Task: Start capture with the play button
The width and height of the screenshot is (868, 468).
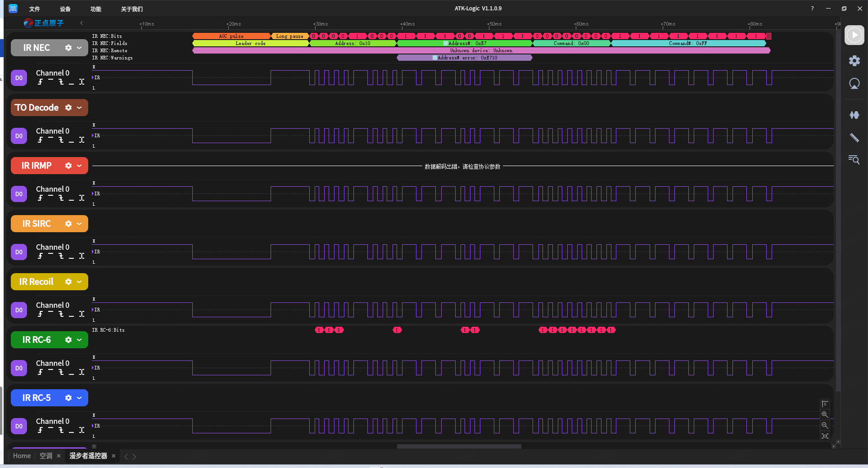Action: point(854,35)
